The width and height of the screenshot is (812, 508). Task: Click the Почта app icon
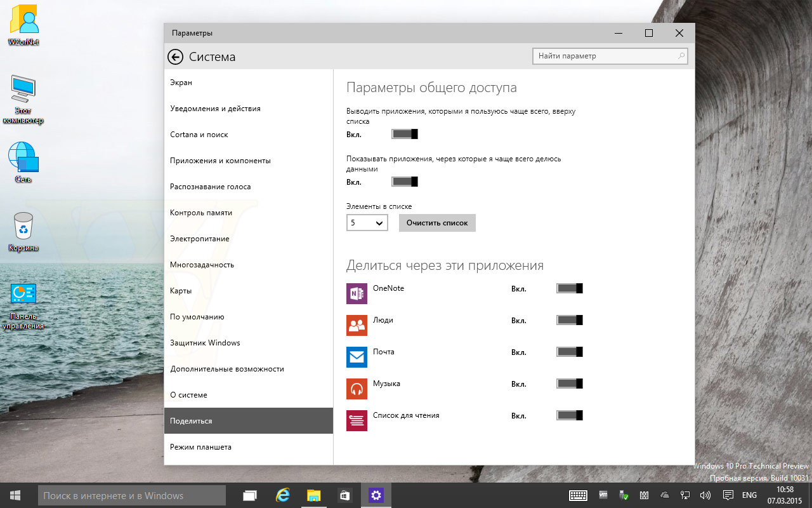click(357, 357)
